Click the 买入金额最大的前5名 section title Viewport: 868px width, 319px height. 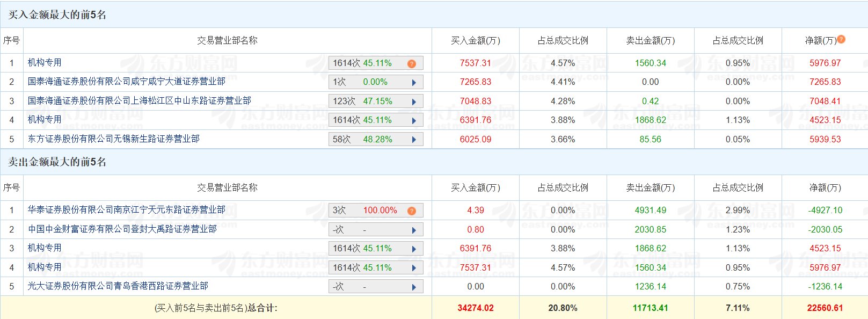tap(57, 15)
